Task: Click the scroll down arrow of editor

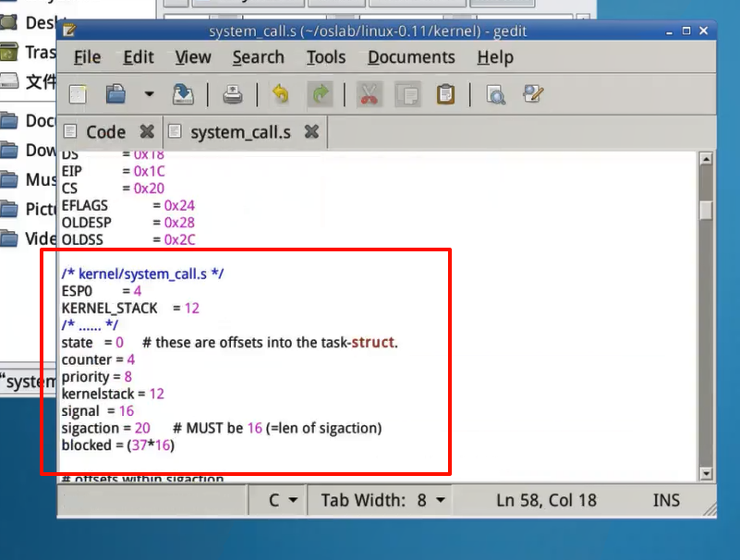Action: (x=706, y=473)
